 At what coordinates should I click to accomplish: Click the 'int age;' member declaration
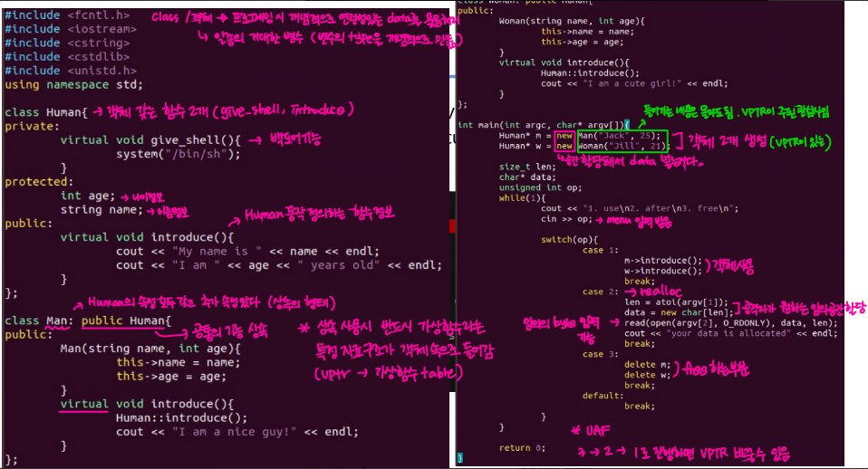88,196
